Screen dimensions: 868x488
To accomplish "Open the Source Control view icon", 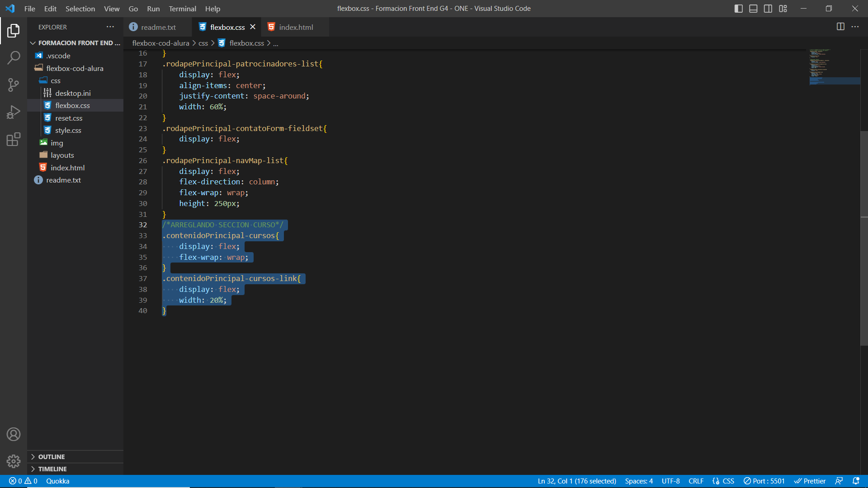I will pos(14,84).
